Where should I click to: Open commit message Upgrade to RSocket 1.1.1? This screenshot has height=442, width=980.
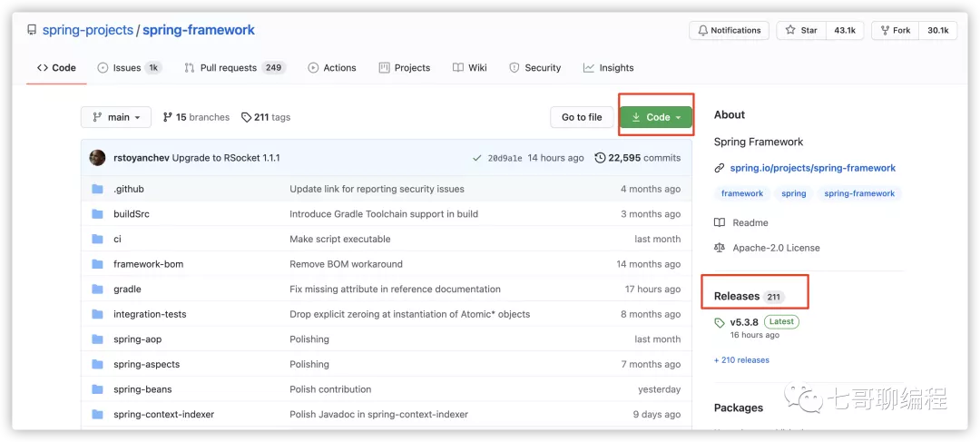click(x=226, y=158)
